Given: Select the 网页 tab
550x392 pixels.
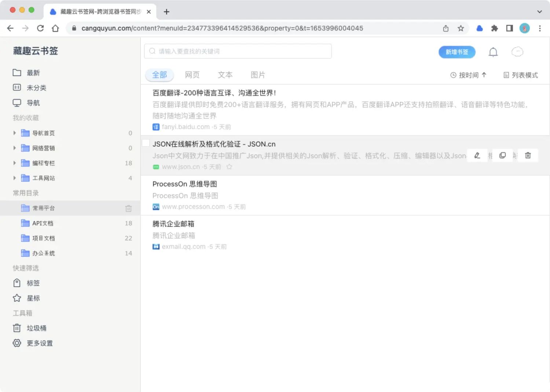Looking at the screenshot, I should (x=192, y=75).
